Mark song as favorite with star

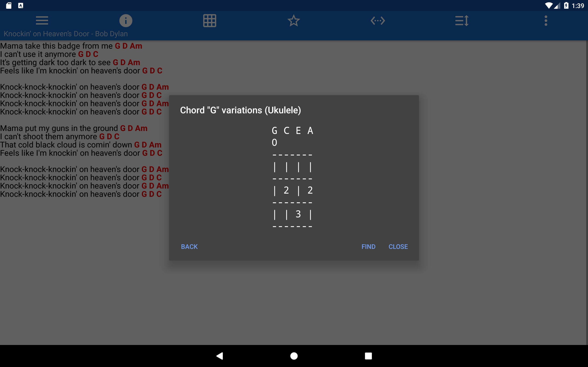[x=294, y=21]
